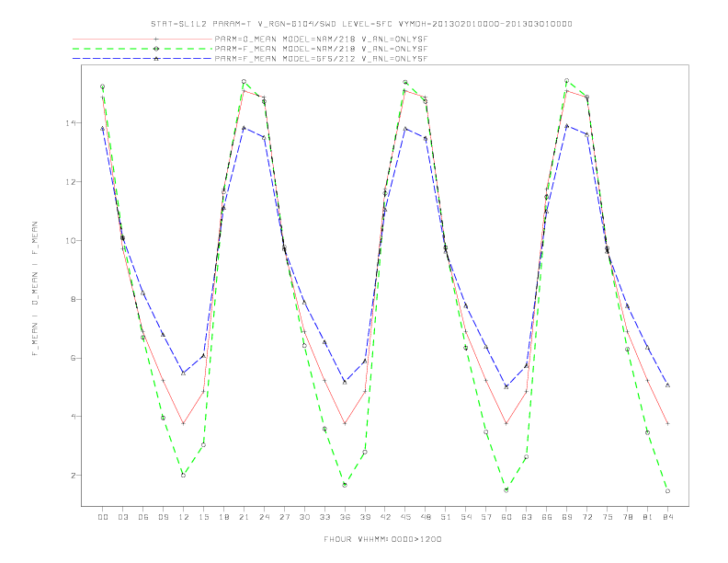Click x-axis tick label 72
The height and width of the screenshot is (563, 728).
pos(586,517)
